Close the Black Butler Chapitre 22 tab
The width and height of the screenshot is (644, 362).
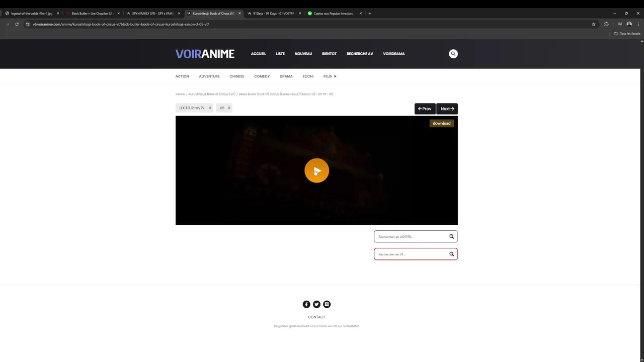pyautogui.click(x=119, y=14)
